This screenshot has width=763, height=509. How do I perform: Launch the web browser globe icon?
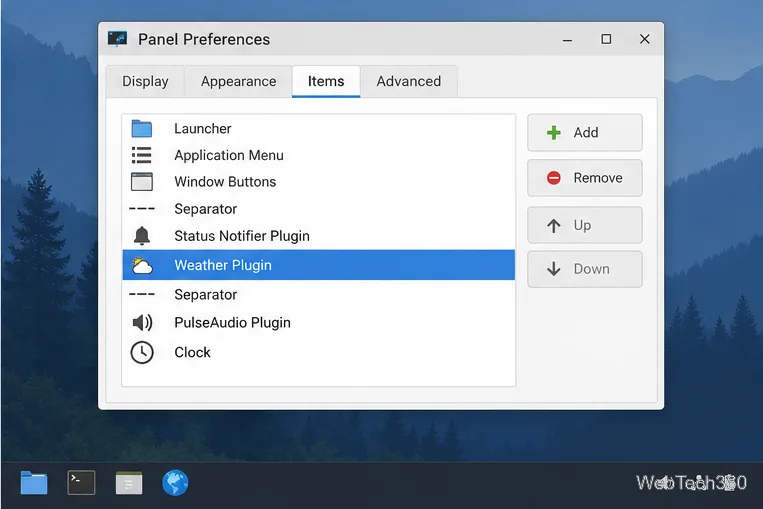175,483
